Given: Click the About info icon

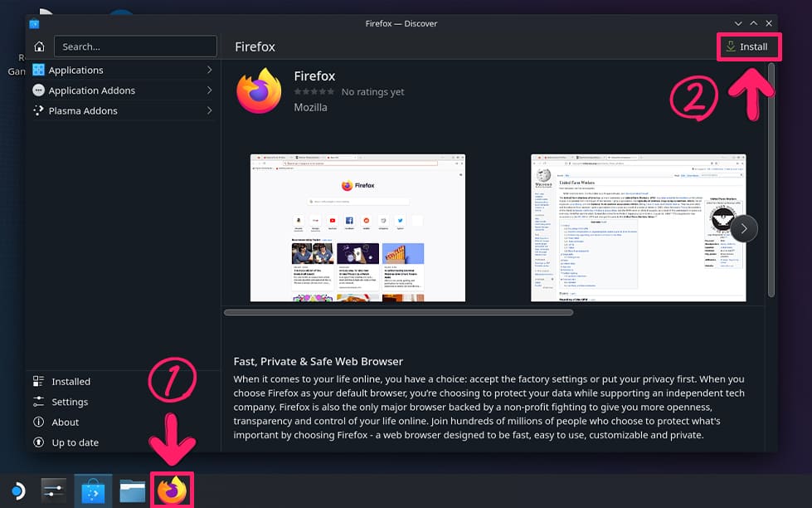Looking at the screenshot, I should tap(38, 422).
